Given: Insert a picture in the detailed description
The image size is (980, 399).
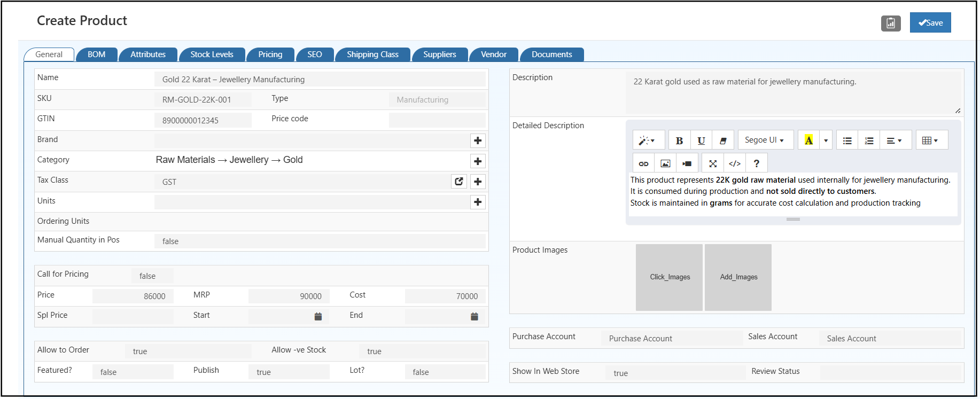Looking at the screenshot, I should point(665,163).
